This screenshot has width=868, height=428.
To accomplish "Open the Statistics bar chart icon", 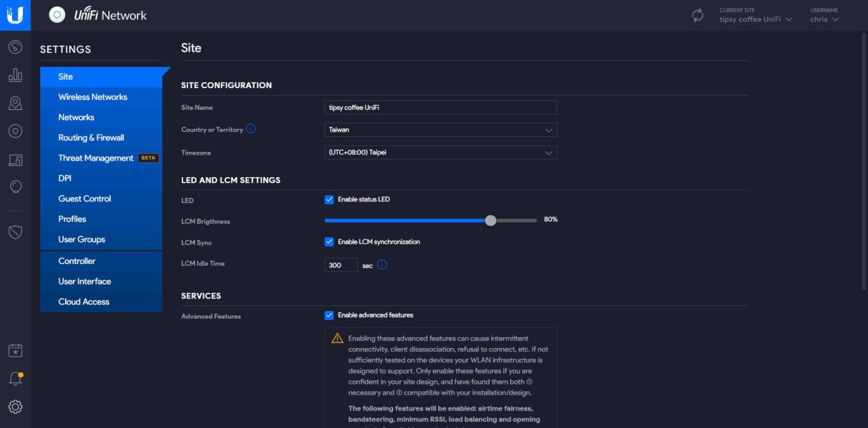I will point(15,75).
